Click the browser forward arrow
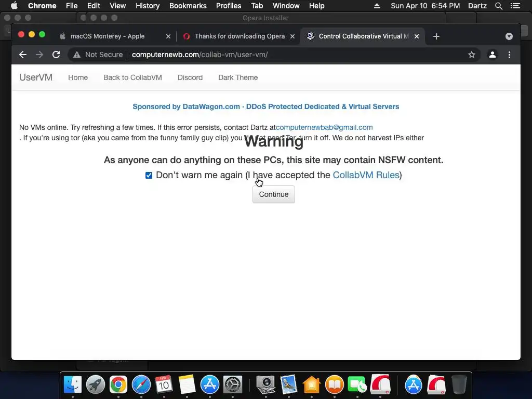This screenshot has height=399, width=532. [x=39, y=55]
